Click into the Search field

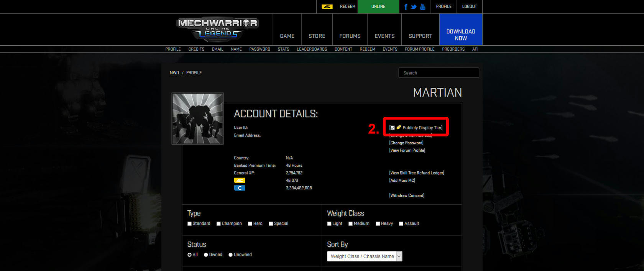click(x=439, y=73)
